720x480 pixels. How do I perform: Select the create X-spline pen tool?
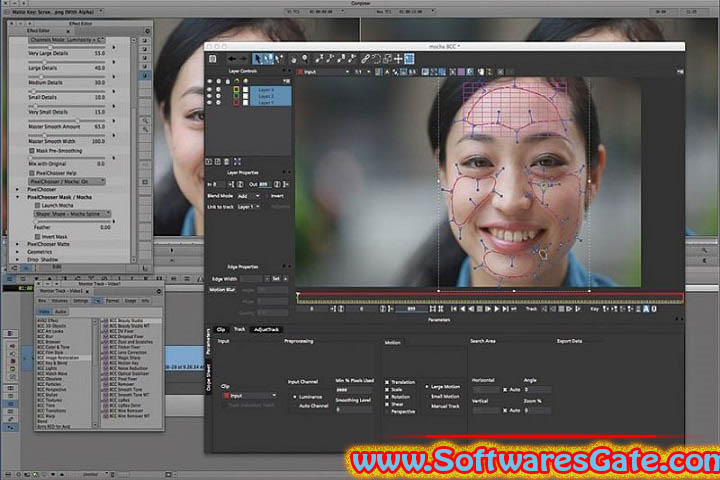click(319, 59)
